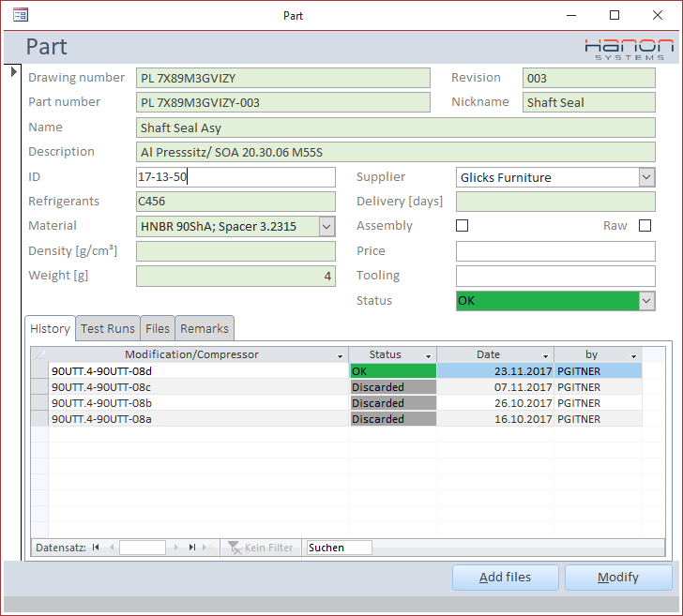Click PGITNER cell in 16.10.2017 row
683x616 pixels.
[598, 419]
